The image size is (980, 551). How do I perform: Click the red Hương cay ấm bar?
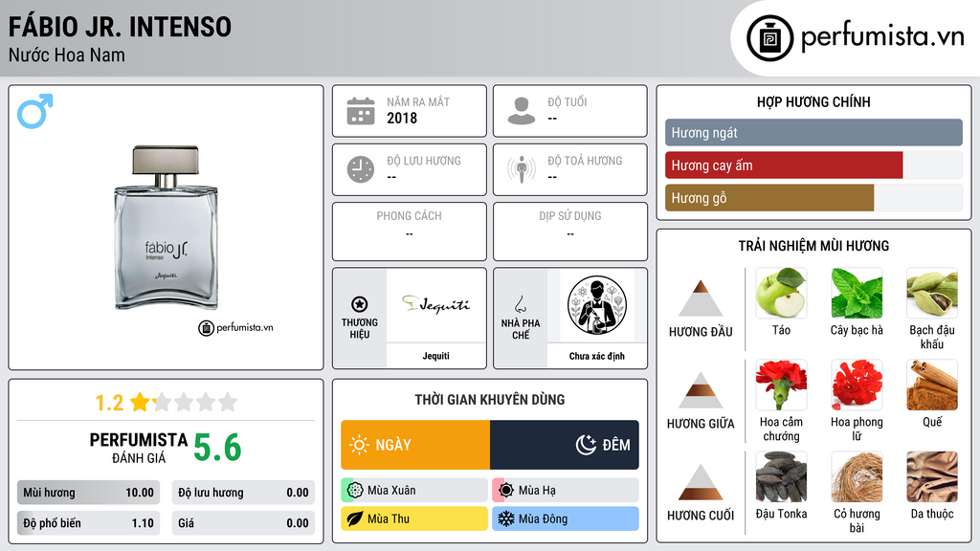point(784,165)
